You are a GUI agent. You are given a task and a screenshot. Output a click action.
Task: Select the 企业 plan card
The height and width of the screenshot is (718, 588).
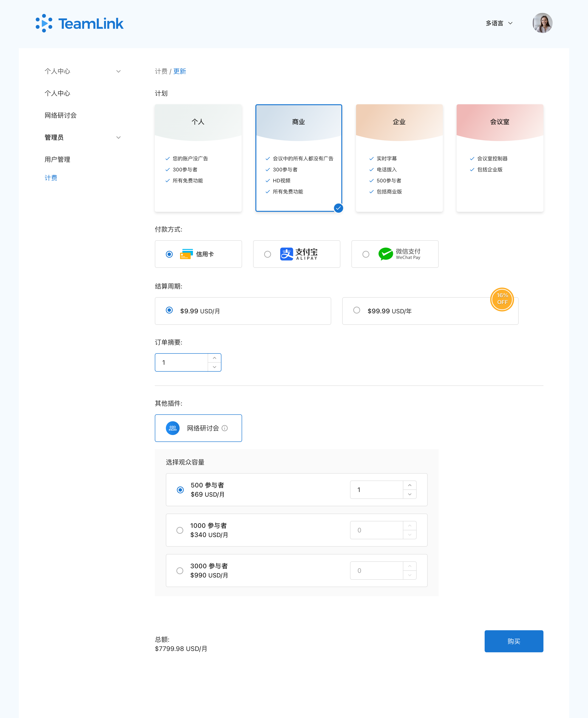(x=399, y=158)
